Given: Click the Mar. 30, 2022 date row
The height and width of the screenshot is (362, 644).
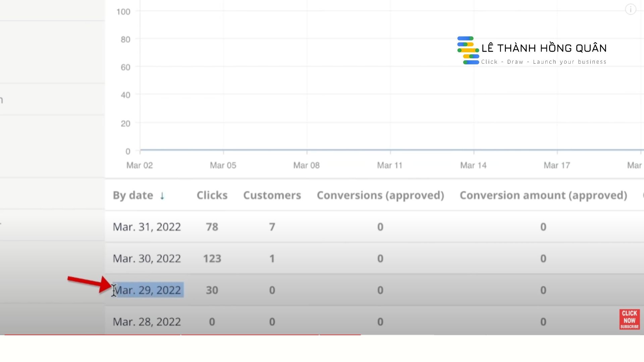Looking at the screenshot, I should click(147, 258).
